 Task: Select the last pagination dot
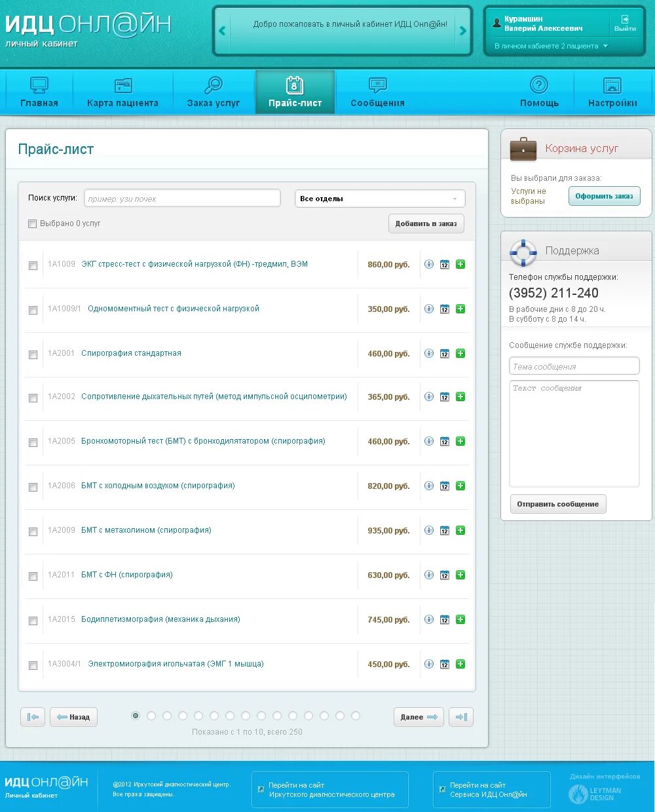pyautogui.click(x=356, y=716)
